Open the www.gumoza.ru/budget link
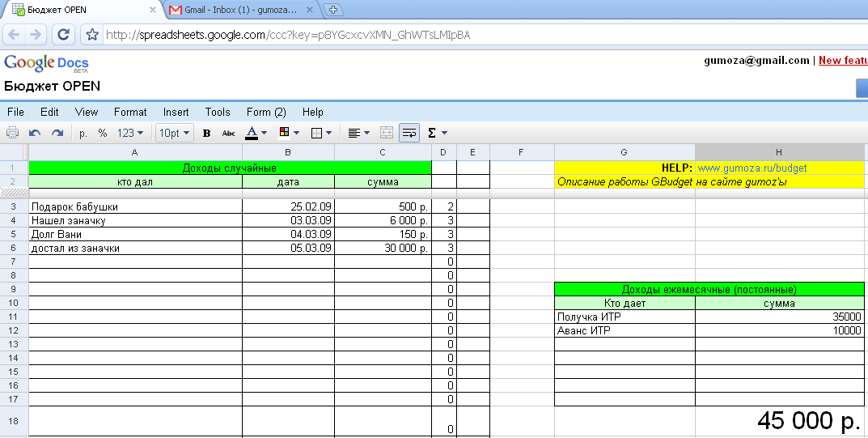Viewport: 868px width, 438px height. pos(752,168)
